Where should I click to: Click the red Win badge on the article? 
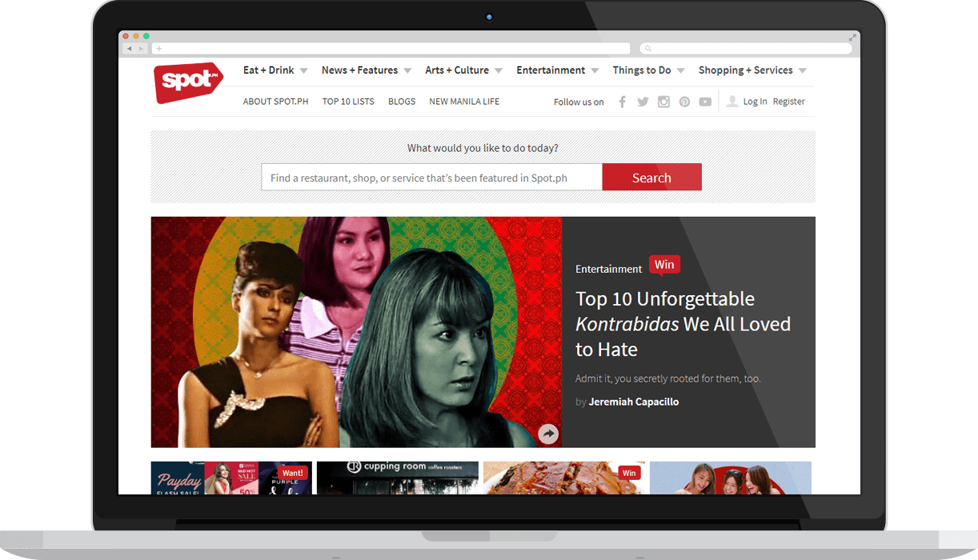tap(664, 265)
